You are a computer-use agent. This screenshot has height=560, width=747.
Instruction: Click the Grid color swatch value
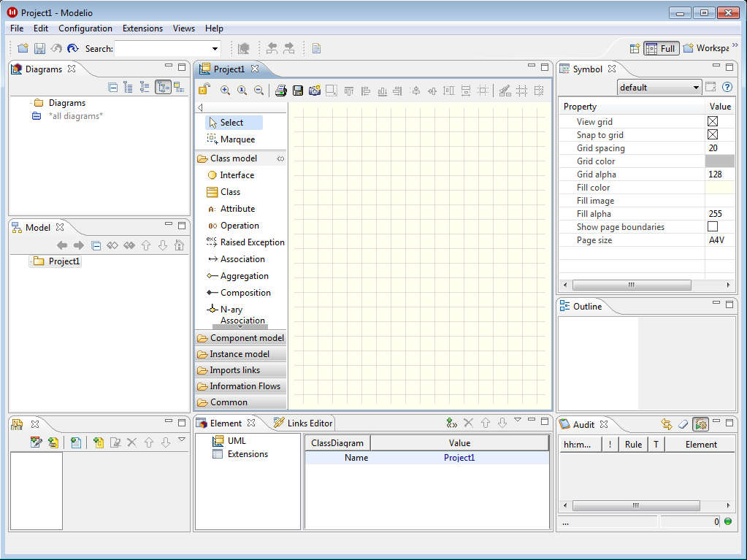[x=719, y=161]
